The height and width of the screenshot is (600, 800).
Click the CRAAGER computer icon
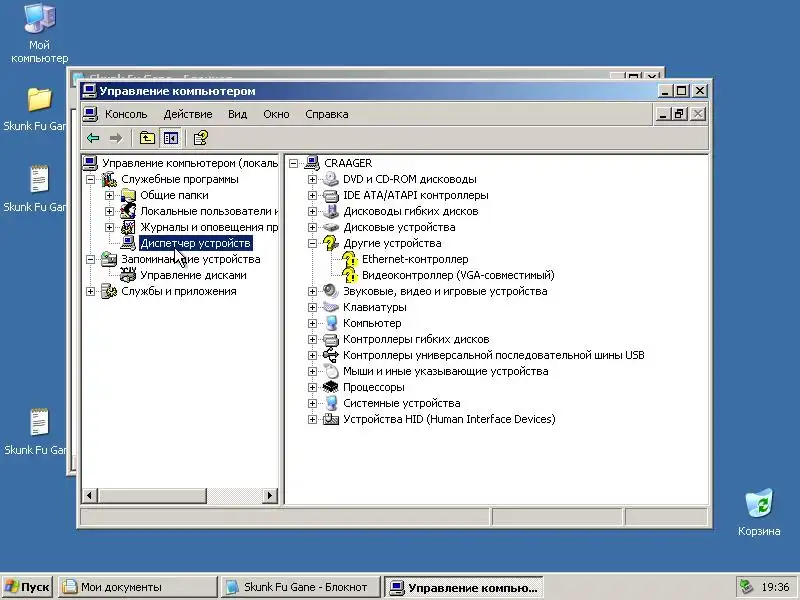(x=312, y=163)
